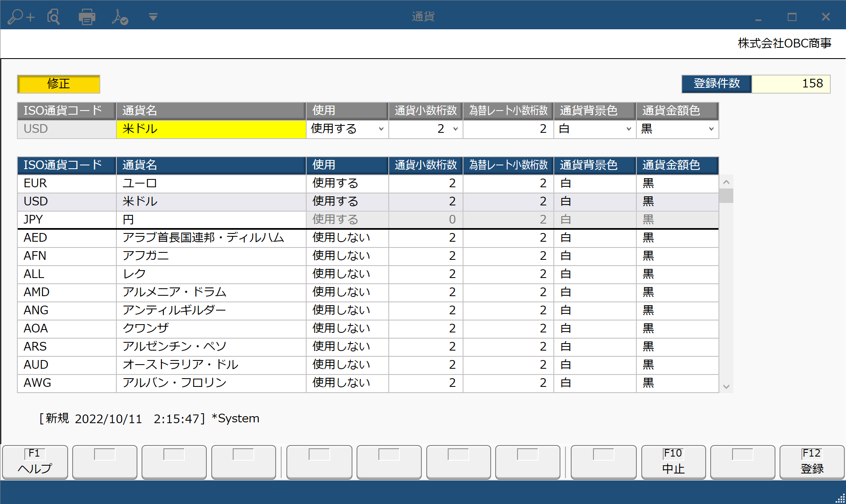
Task: Click the scrollbar up arrow
Action: click(x=726, y=182)
